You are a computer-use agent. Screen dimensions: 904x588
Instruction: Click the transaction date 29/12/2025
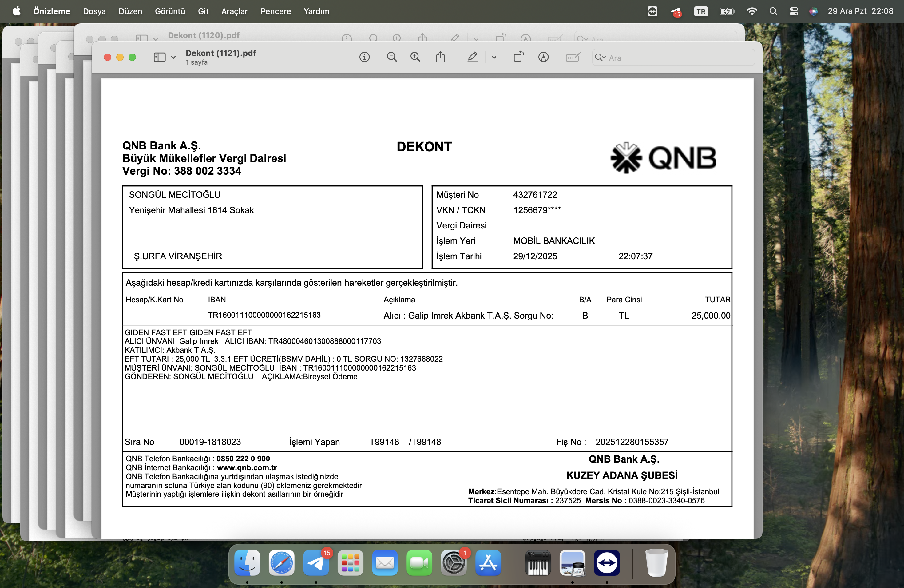click(535, 256)
